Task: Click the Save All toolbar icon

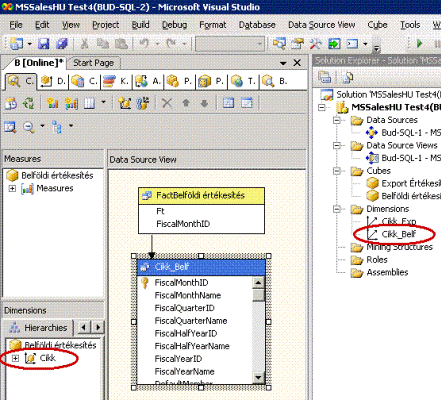Action: tap(62, 43)
